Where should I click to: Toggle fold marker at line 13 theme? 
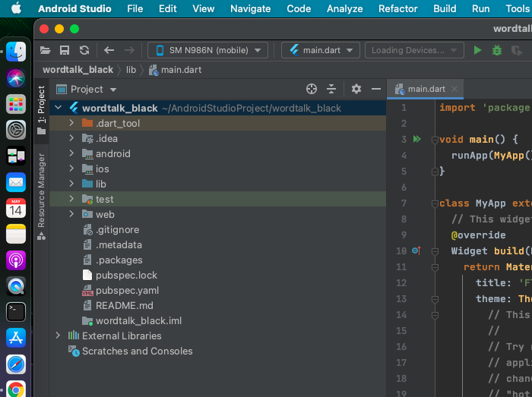coord(435,299)
